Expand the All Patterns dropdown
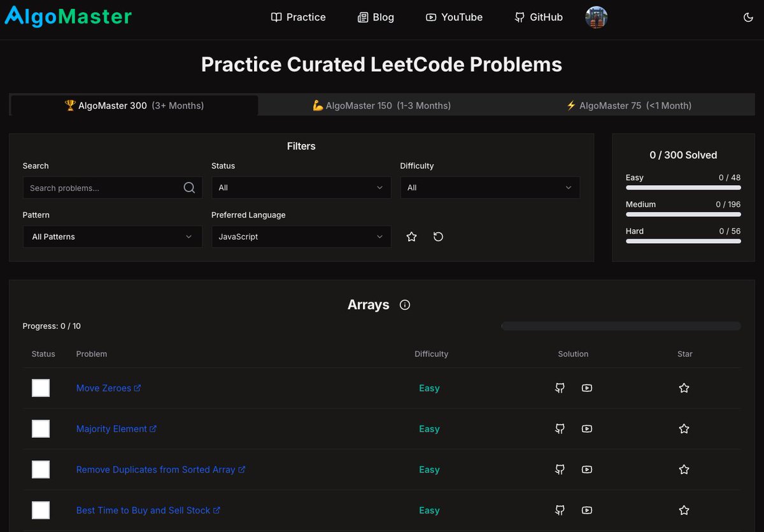The image size is (764, 532). tap(113, 237)
